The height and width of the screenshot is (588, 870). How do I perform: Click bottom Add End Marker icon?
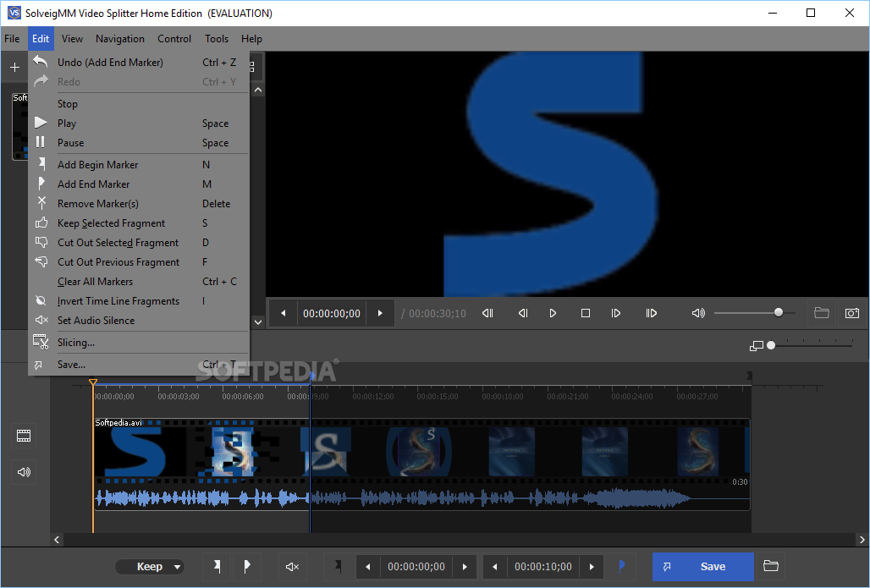pos(246,566)
